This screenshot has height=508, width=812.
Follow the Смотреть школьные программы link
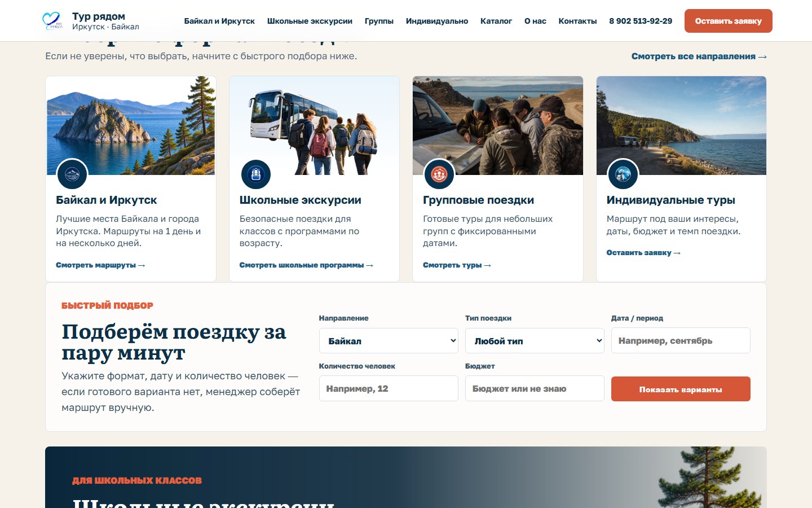point(306,265)
